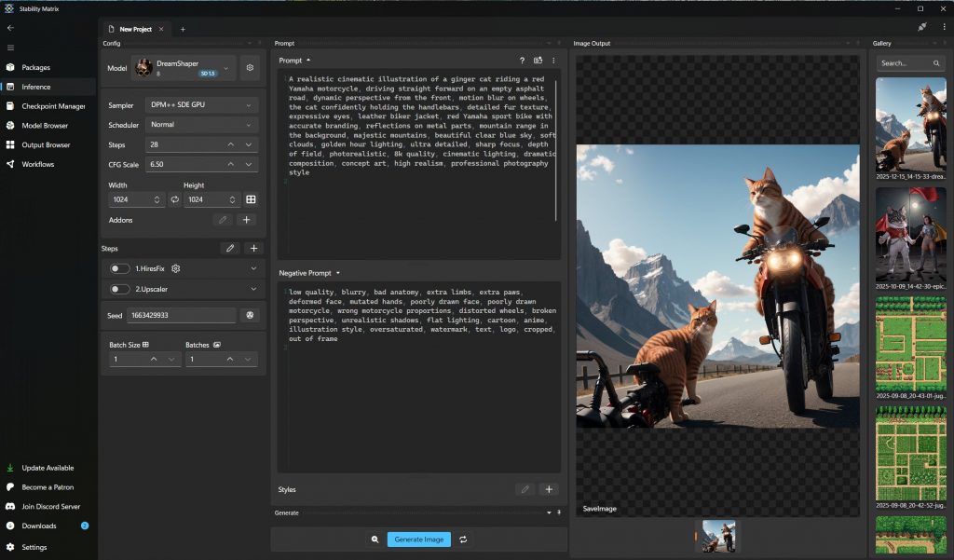This screenshot has height=560, width=954.
Task: Open the Inference sidebar item
Action: tap(36, 87)
